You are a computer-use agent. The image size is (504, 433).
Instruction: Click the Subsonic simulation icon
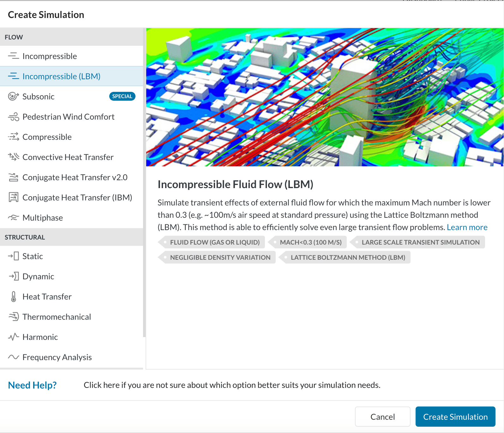[13, 97]
